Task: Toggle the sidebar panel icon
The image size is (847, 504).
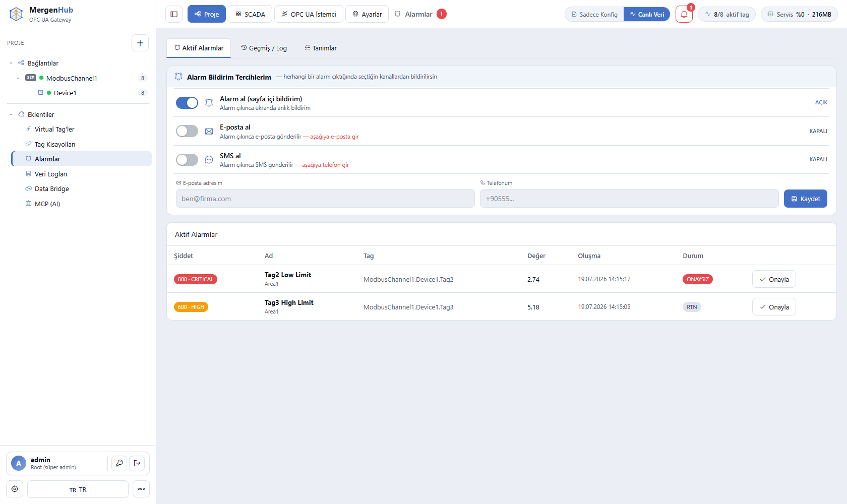Action: (x=174, y=14)
